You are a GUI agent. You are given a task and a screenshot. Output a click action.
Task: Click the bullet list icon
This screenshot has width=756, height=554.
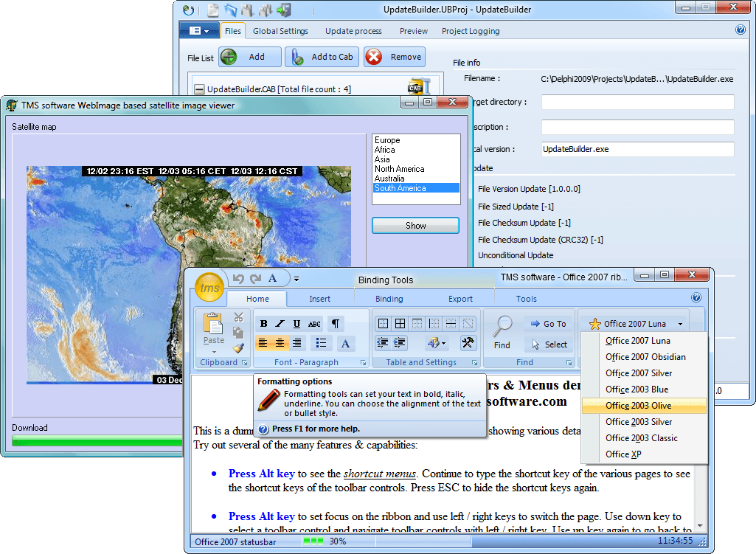point(321,343)
